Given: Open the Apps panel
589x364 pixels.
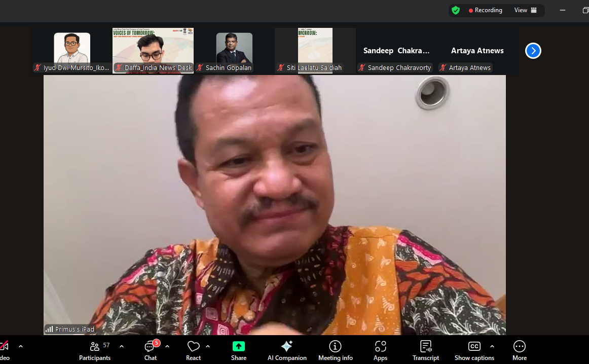Looking at the screenshot, I should point(380,351).
